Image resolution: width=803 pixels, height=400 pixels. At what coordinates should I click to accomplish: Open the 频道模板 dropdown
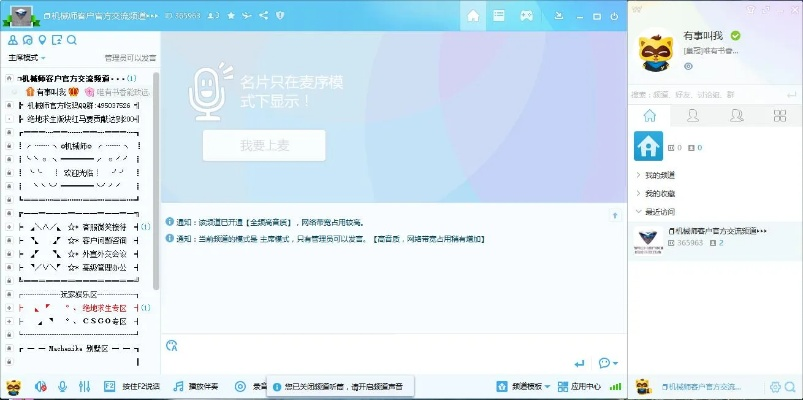[523, 386]
